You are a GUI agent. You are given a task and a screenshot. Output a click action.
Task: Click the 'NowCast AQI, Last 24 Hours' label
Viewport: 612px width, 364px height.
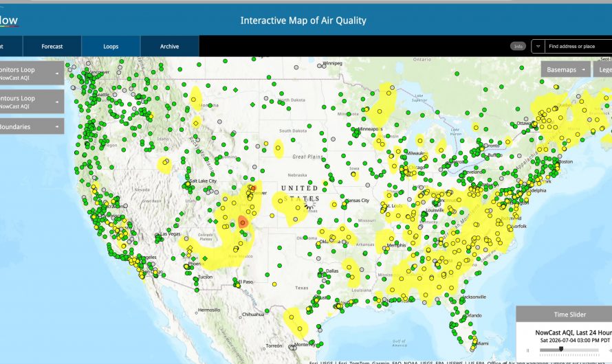coord(573,332)
